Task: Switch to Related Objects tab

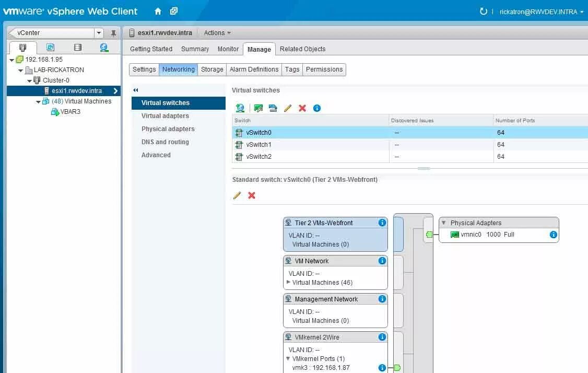Action: pos(303,49)
